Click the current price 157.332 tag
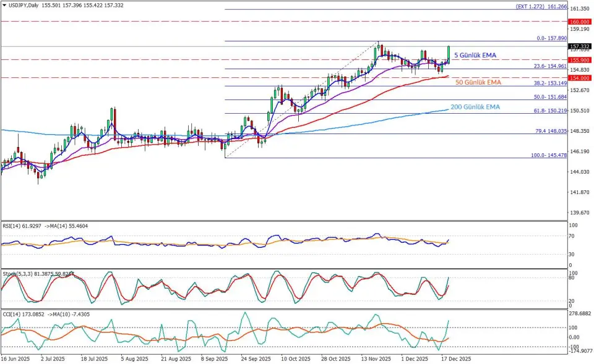 point(580,46)
